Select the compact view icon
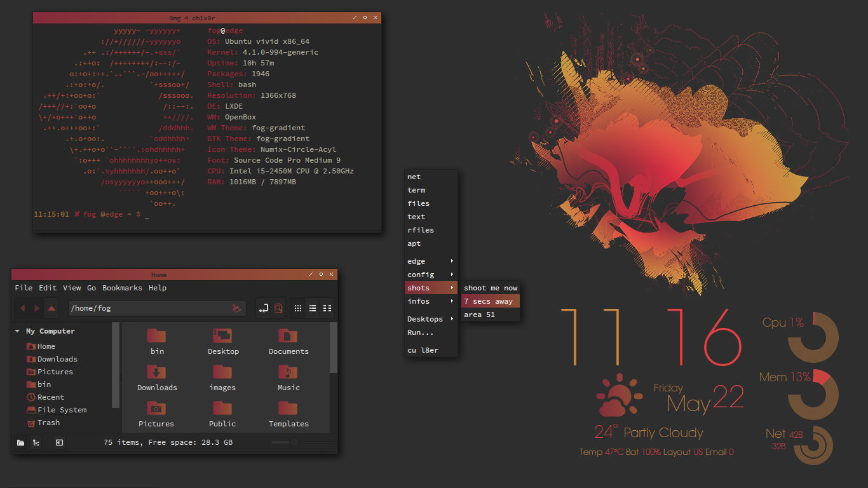This screenshot has width=868, height=488. tap(327, 308)
